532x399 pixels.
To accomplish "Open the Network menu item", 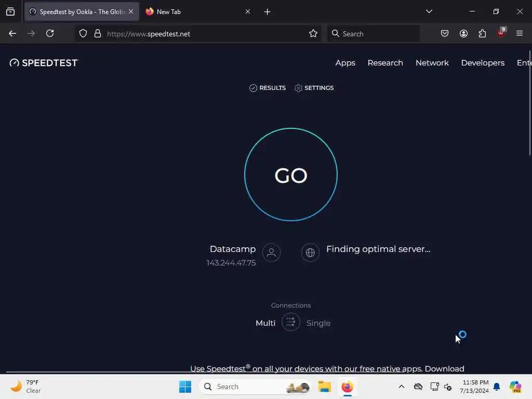I will (432, 63).
